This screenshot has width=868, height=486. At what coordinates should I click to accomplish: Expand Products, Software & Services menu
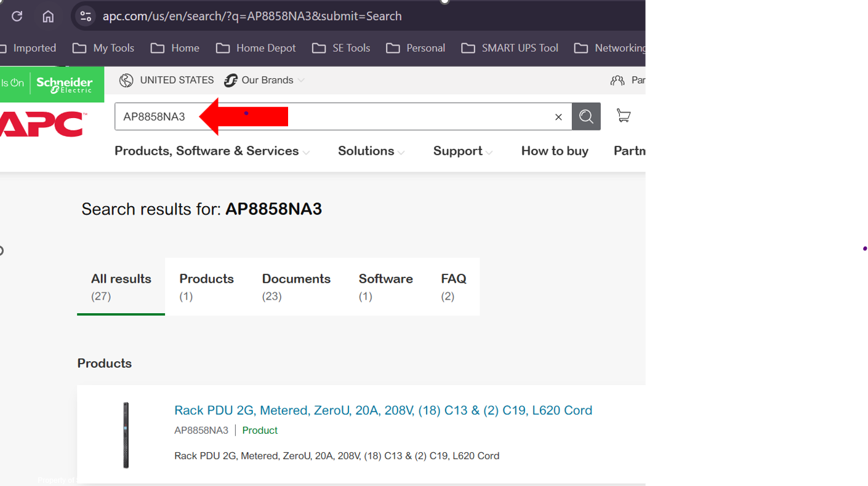pyautogui.click(x=212, y=151)
